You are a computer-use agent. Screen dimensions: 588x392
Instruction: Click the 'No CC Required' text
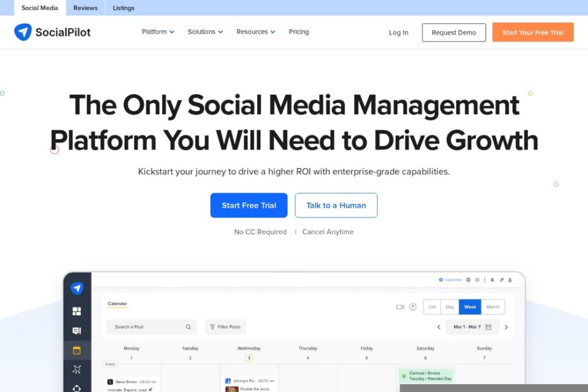tap(260, 232)
